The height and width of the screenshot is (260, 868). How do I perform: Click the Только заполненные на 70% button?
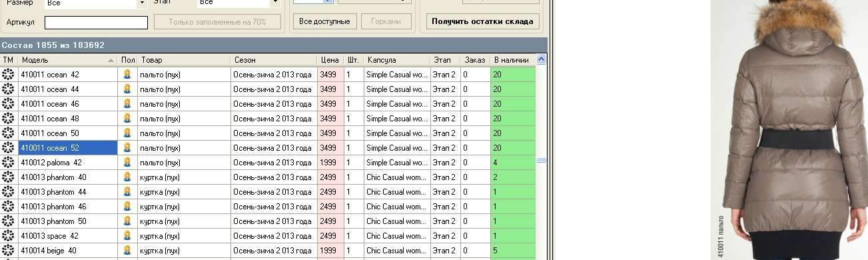click(217, 22)
